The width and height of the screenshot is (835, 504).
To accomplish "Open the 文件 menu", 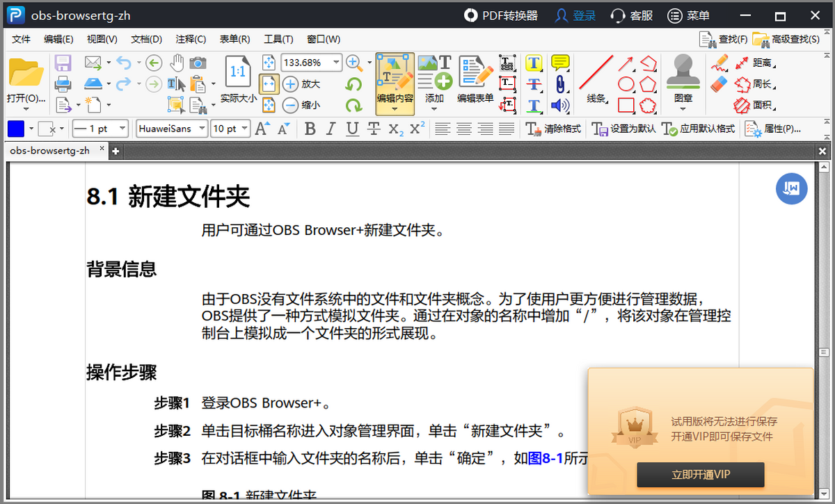I will 22,39.
